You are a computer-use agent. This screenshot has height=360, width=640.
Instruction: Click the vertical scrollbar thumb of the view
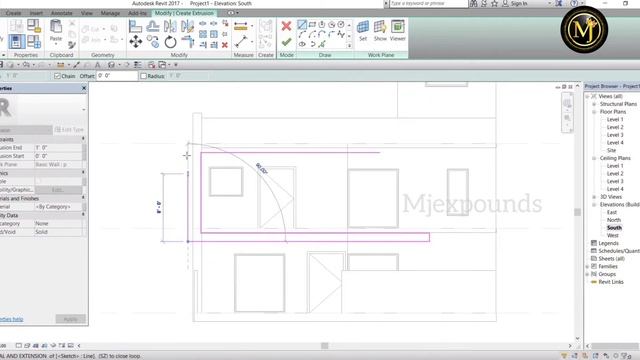point(577,212)
